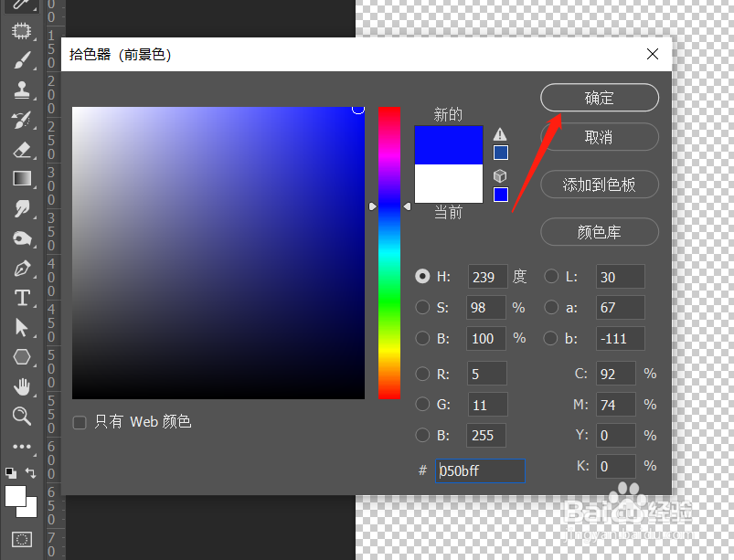Select the Clone Stamp tool
Screen dimensions: 734x560
(22, 90)
